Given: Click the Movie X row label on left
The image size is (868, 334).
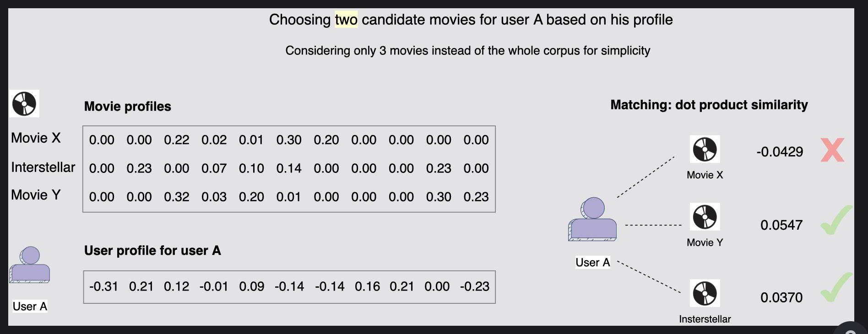Looking at the screenshot, I should coord(36,138).
